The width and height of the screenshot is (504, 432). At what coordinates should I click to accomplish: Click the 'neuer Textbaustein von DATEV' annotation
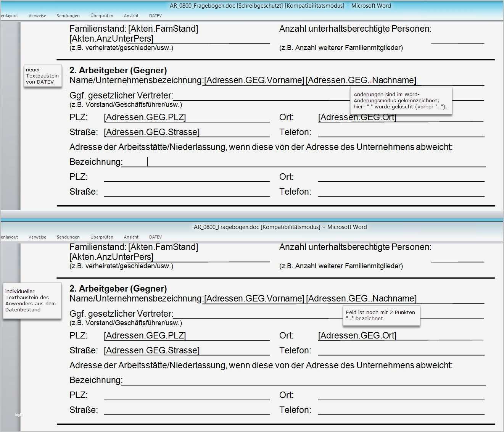click(x=43, y=76)
